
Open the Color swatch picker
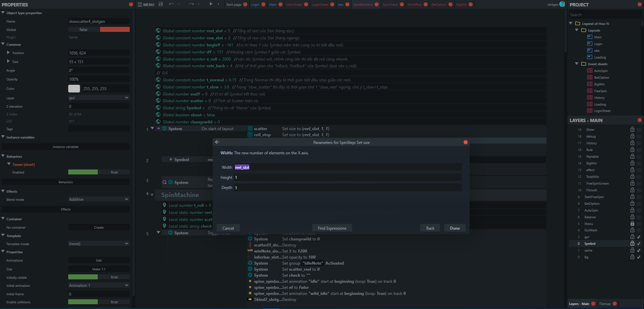(x=74, y=88)
